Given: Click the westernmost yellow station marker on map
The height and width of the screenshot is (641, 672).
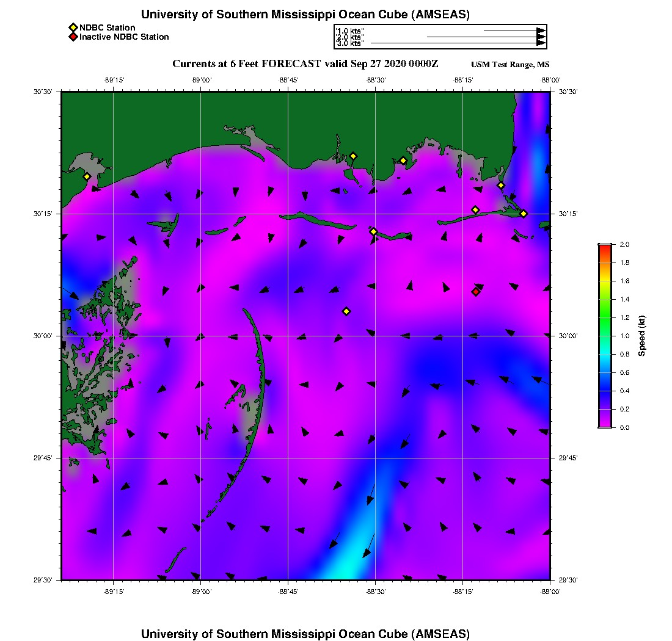Looking at the screenshot, I should pyautogui.click(x=87, y=176).
